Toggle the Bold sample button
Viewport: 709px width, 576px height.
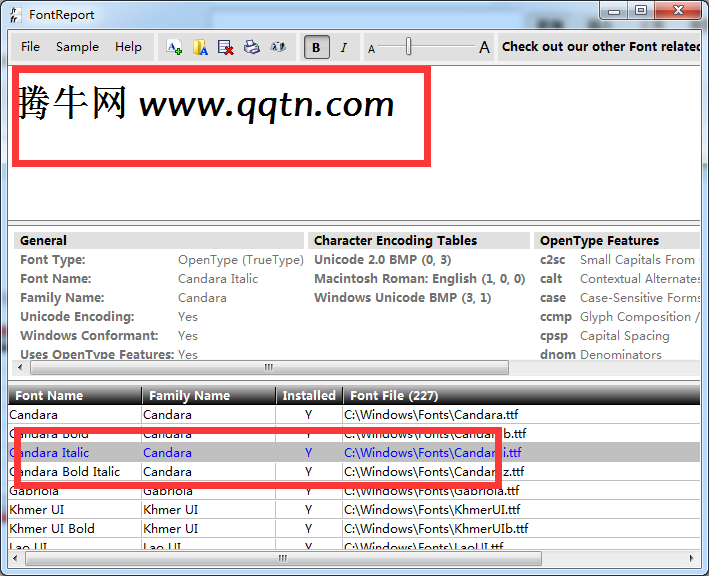[317, 47]
